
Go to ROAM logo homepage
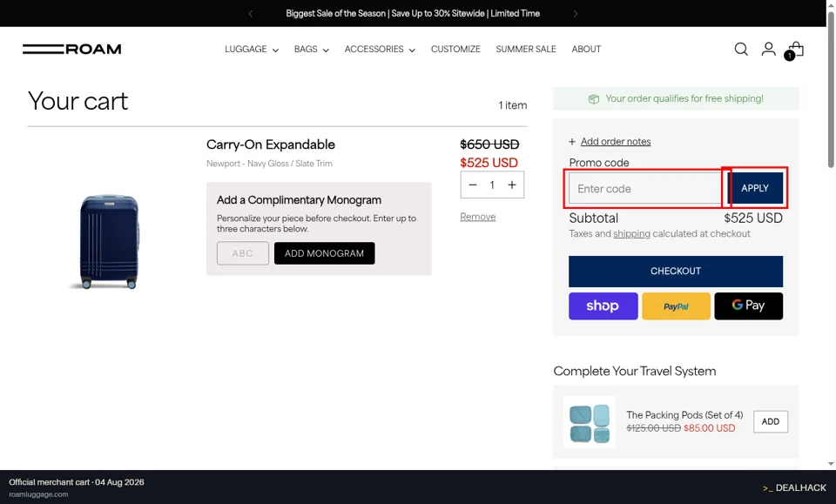point(72,49)
